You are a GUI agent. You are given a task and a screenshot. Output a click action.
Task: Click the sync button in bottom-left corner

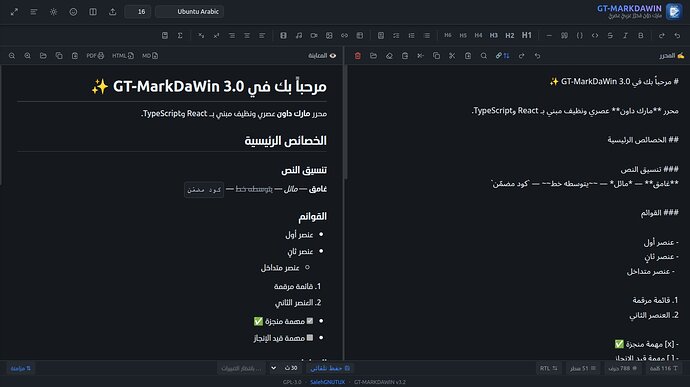[21, 368]
